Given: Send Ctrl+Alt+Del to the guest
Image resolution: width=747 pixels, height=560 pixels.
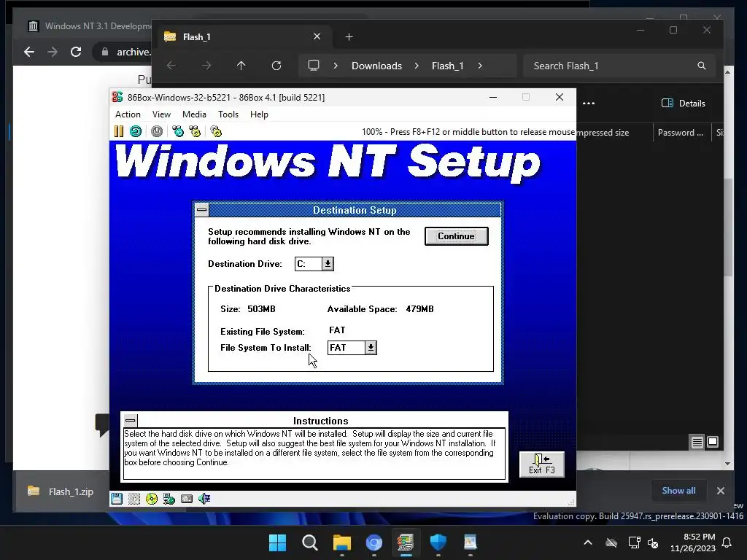Looking at the screenshot, I should pyautogui.click(x=178, y=131).
